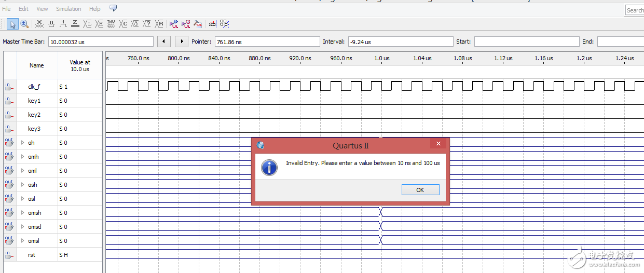Click the omsl output bus icon
Screen dimensions: 644x273
9,241
